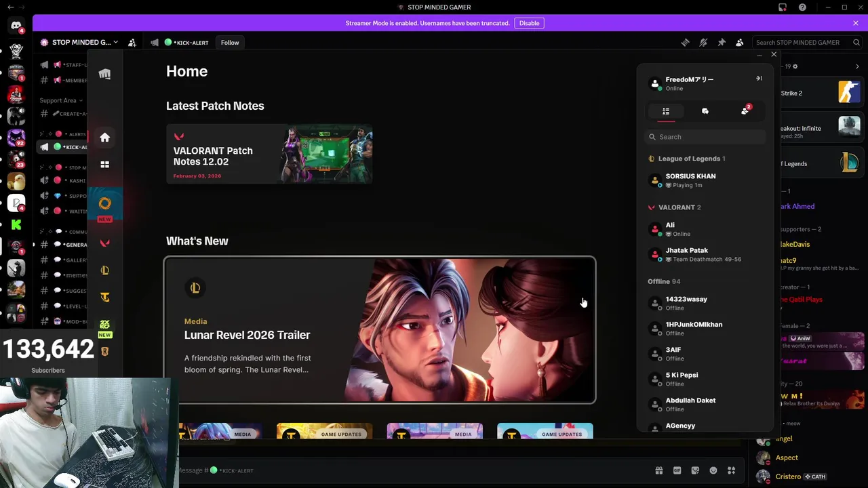Select offline friend 1HPJunkOMlkhan
This screenshot has width=868, height=488.
click(704, 328)
